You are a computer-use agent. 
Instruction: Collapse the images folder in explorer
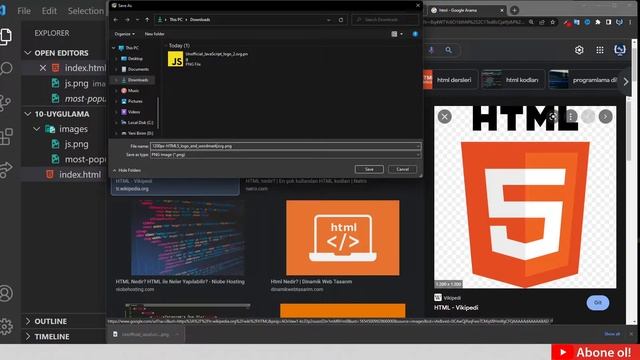[x=37, y=129]
